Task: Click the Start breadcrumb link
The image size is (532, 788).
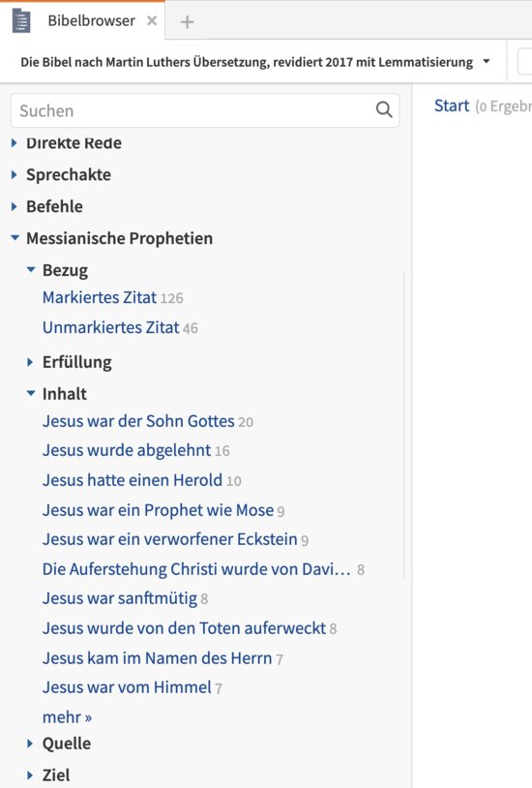Action: [452, 106]
